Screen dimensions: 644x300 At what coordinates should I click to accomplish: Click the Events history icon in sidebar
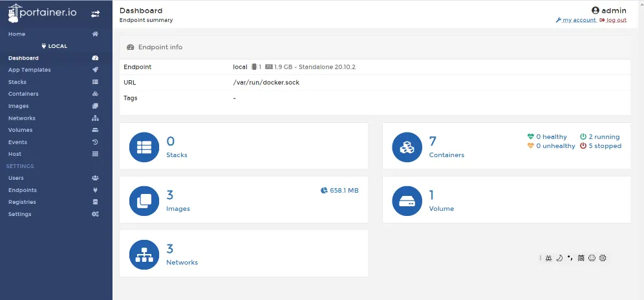tap(95, 142)
